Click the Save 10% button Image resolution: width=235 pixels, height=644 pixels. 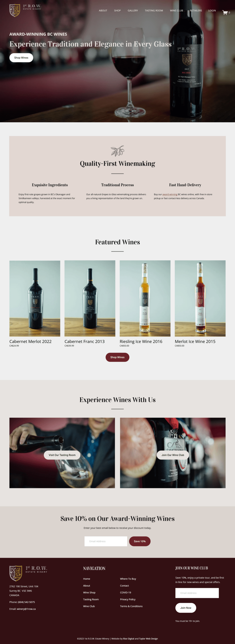[x=140, y=541]
